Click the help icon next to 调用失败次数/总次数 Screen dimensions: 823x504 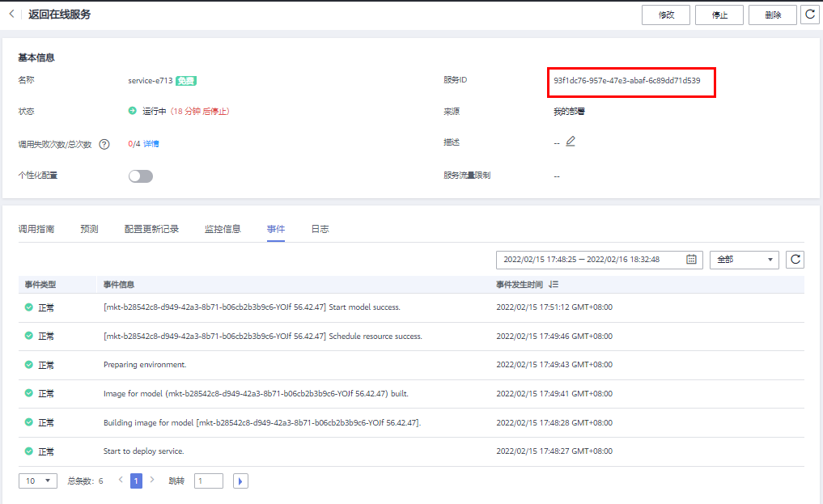(x=104, y=144)
